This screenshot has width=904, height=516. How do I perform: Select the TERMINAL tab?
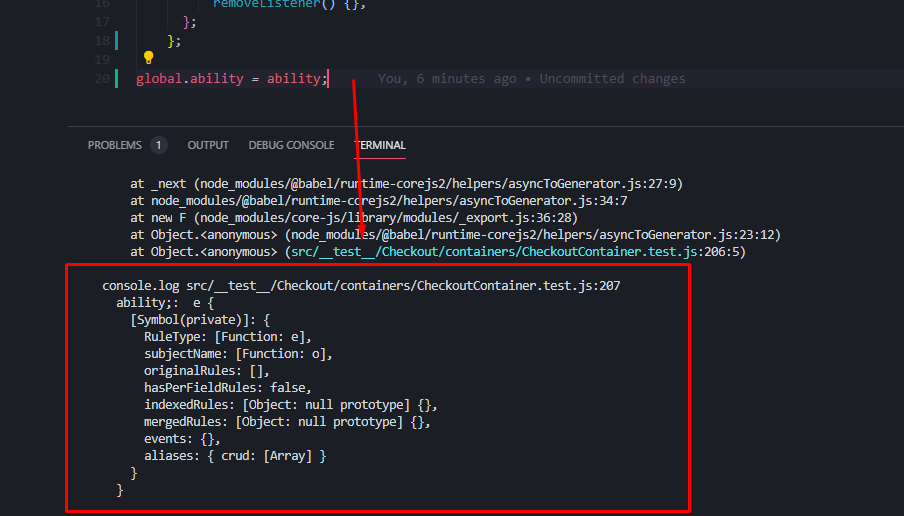[380, 145]
